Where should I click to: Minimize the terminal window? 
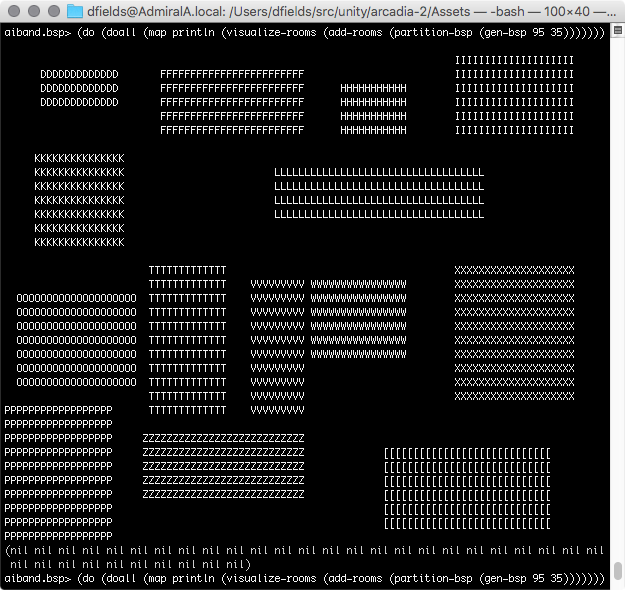click(34, 11)
